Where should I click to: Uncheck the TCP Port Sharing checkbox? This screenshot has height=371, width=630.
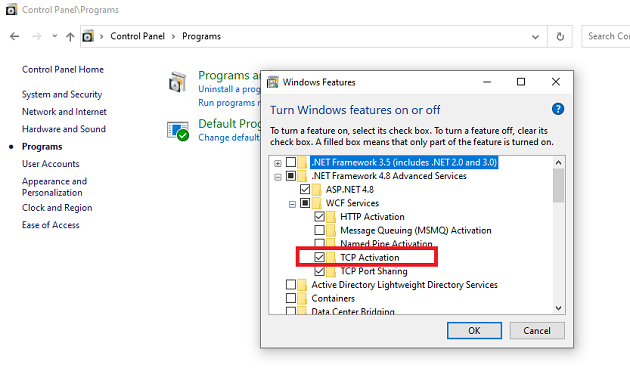tap(319, 271)
